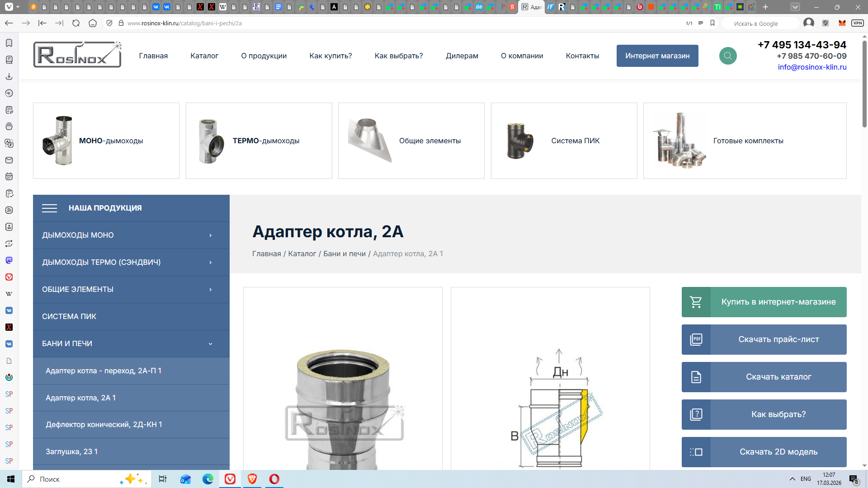
Task: Click the PDF icon for price list
Action: (696, 339)
